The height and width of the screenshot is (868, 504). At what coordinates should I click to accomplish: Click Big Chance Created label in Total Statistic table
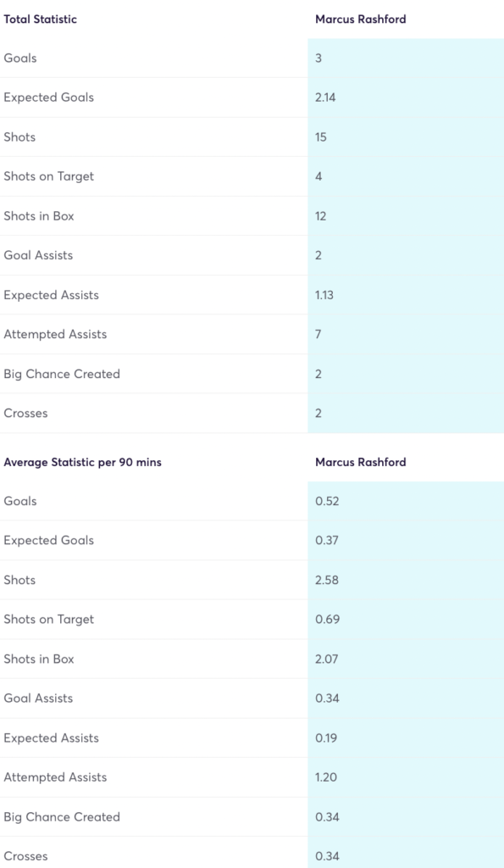[x=62, y=374]
